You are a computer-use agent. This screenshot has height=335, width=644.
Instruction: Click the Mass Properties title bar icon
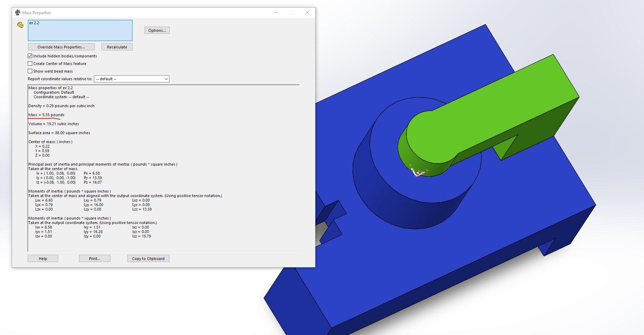pos(17,13)
